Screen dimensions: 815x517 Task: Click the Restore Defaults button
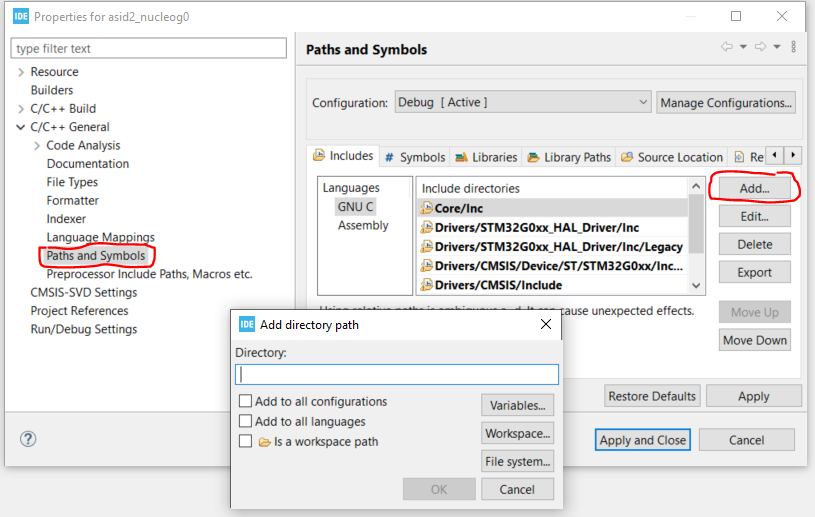click(x=652, y=396)
